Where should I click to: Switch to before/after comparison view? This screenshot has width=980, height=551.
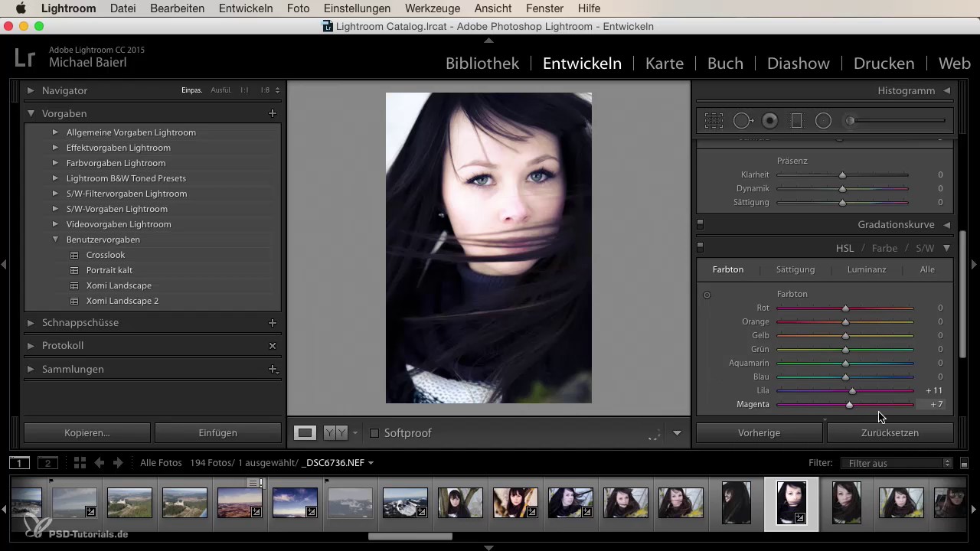pos(335,433)
